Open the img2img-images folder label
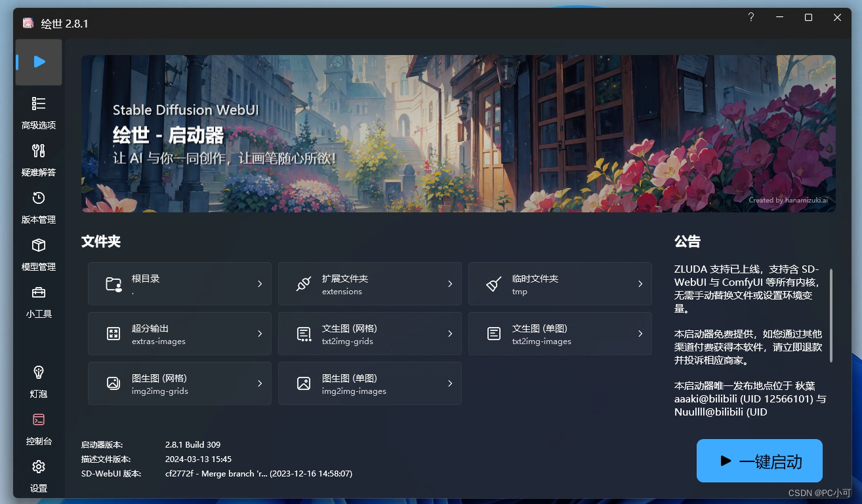This screenshot has width=862, height=504. click(354, 391)
